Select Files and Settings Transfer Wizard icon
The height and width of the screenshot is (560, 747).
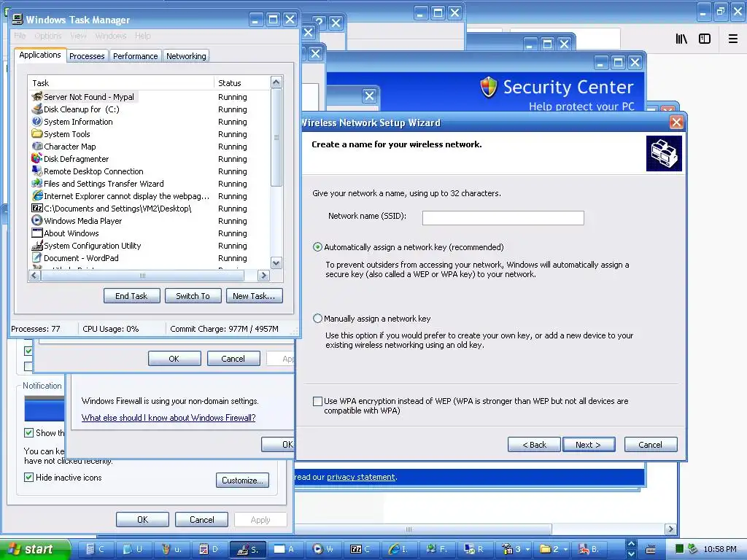(x=37, y=183)
